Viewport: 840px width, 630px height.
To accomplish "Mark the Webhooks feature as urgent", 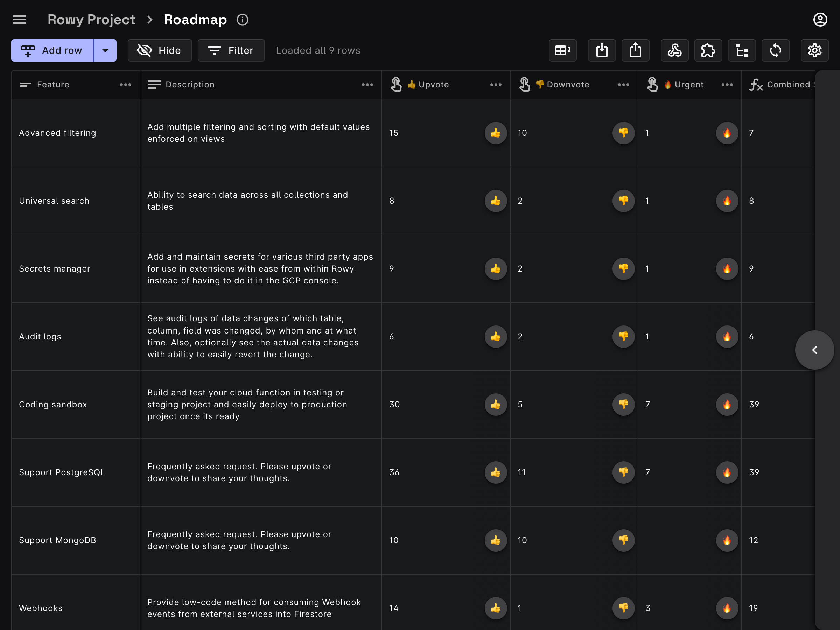I will 727,608.
